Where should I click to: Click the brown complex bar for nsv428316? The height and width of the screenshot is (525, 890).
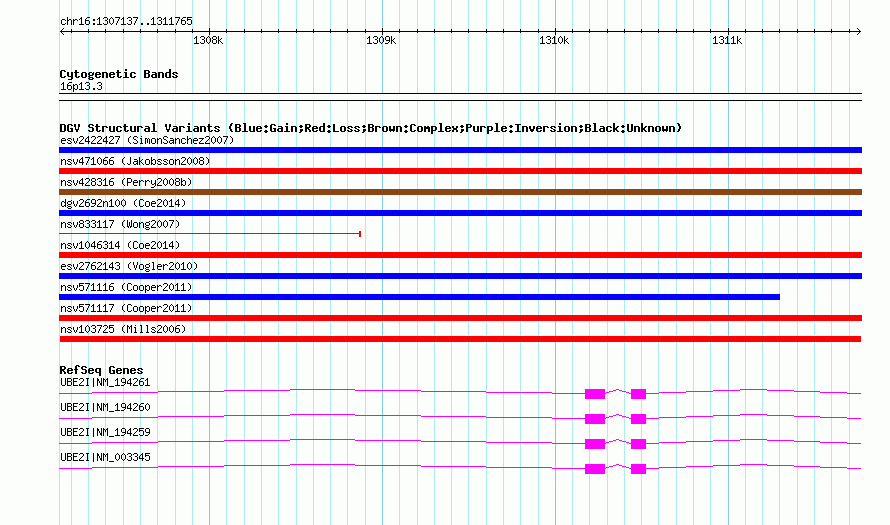pos(460,192)
